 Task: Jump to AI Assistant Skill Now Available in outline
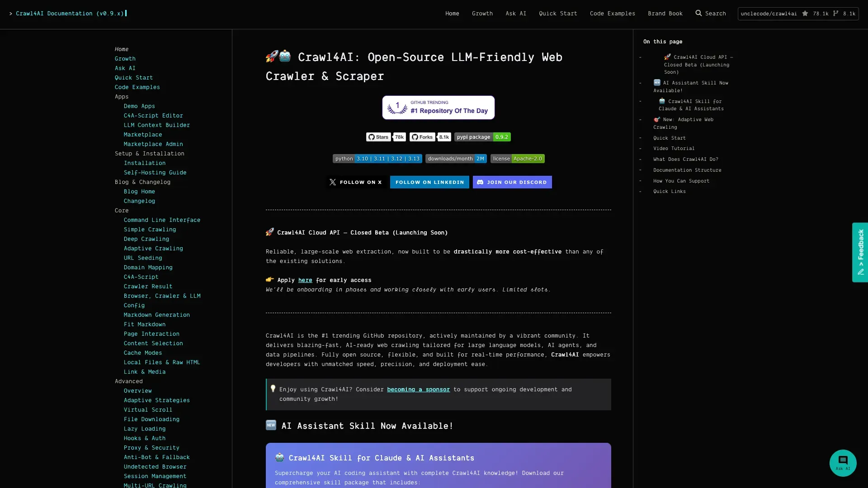click(x=691, y=86)
